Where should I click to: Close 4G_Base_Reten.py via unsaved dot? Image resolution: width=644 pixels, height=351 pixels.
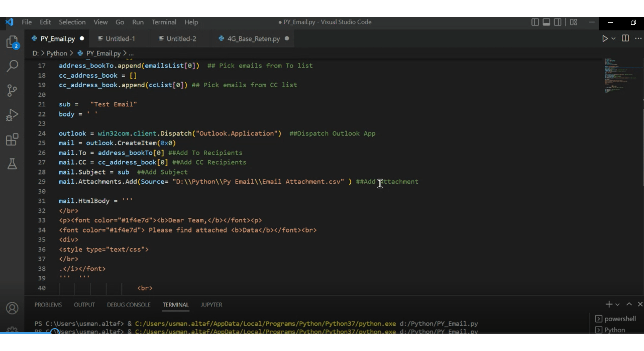287,39
